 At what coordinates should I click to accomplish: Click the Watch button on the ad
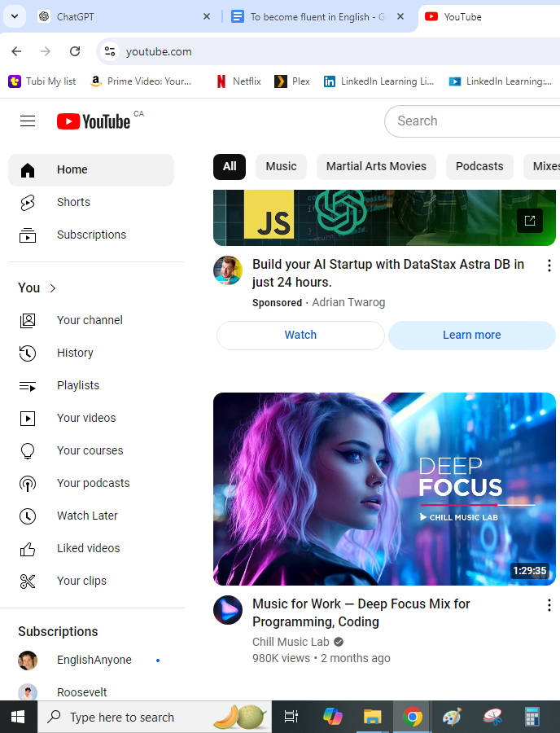coord(300,335)
